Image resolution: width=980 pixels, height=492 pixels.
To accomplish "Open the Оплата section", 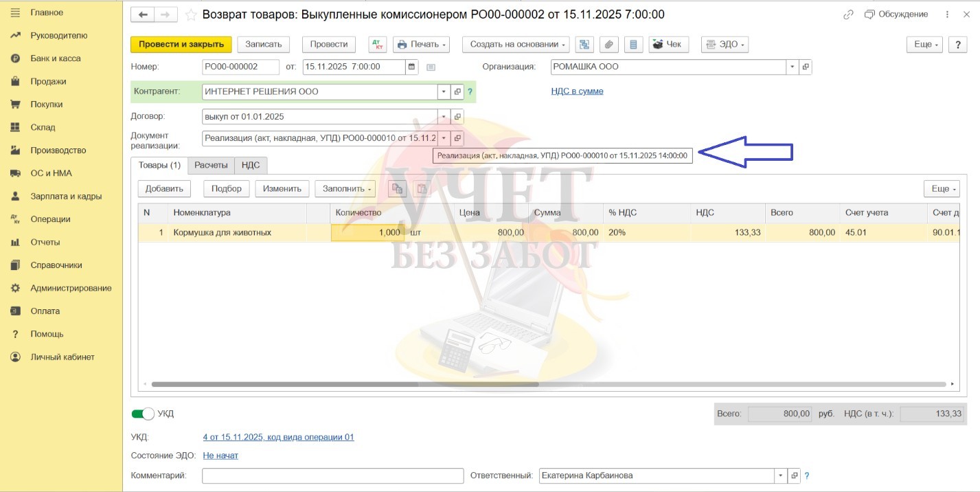I will (x=45, y=311).
